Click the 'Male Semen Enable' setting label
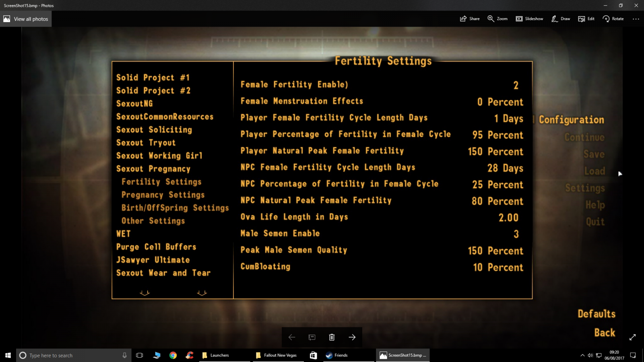The image size is (644, 362). point(280,234)
